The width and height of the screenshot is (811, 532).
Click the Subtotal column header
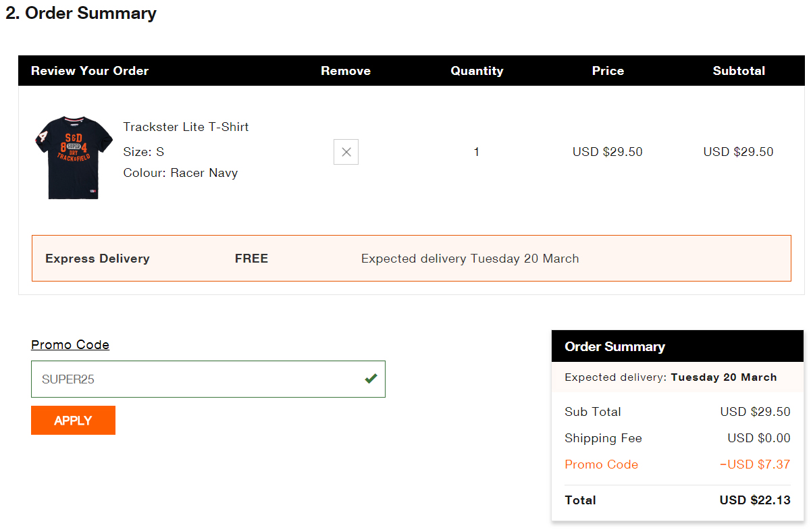(x=739, y=71)
